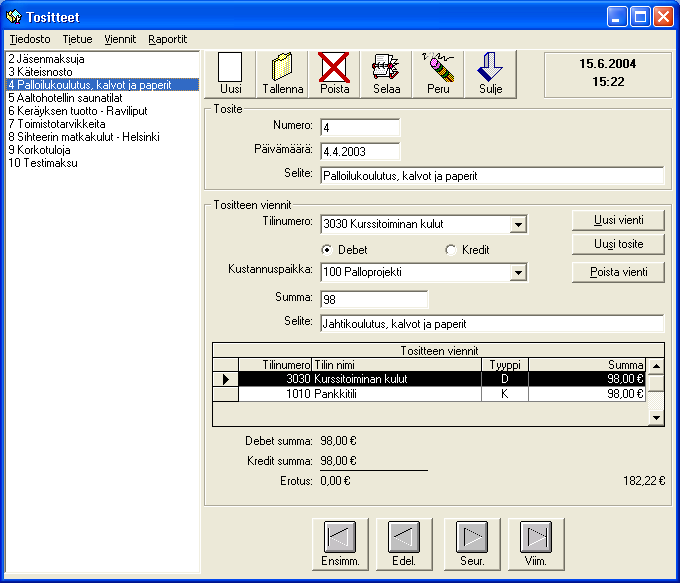Select list item 6 Keräyksen tuotto - Raviliput
Image resolution: width=680 pixels, height=583 pixels.
[102, 111]
